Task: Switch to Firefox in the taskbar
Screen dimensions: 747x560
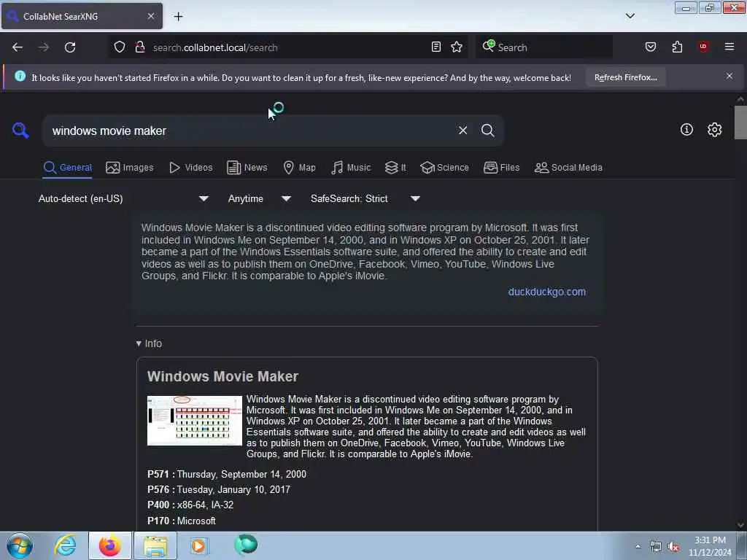Action: point(110,545)
